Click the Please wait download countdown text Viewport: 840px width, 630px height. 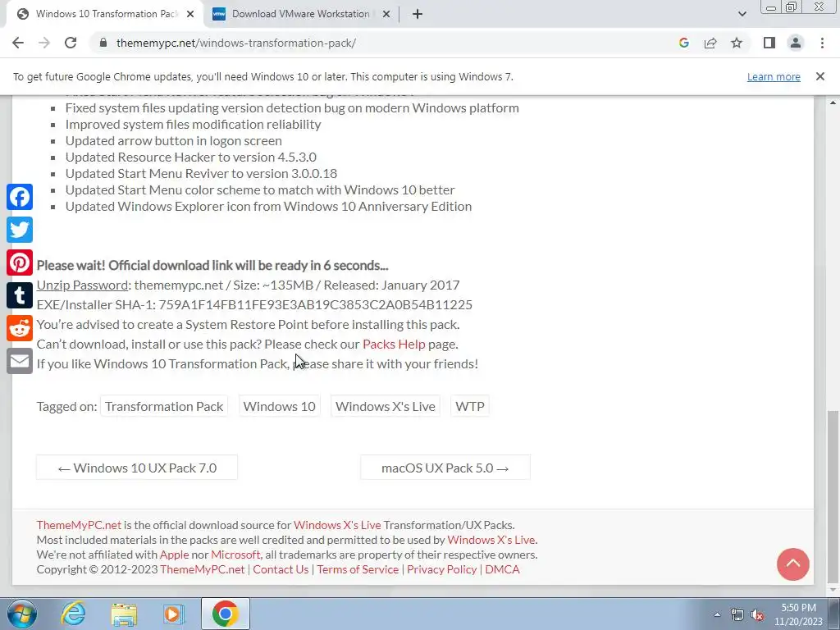click(212, 266)
